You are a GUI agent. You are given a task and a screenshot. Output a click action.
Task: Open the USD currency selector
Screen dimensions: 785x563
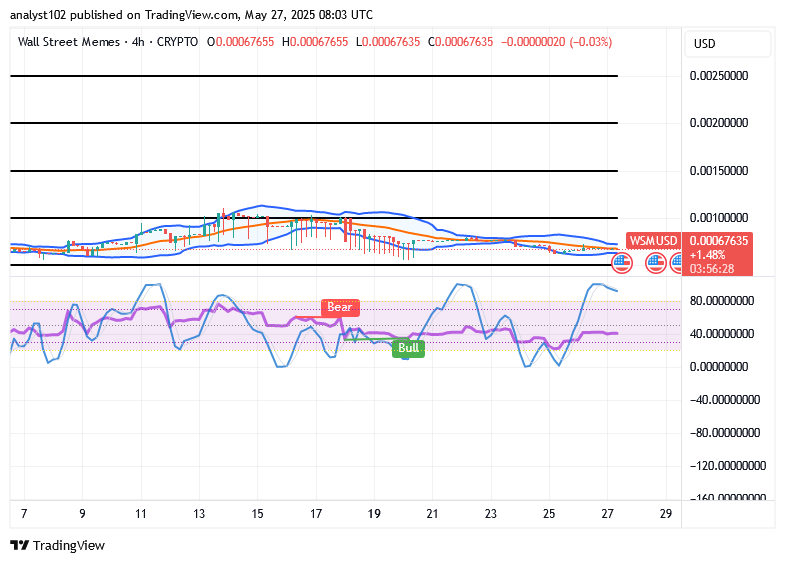click(x=727, y=44)
